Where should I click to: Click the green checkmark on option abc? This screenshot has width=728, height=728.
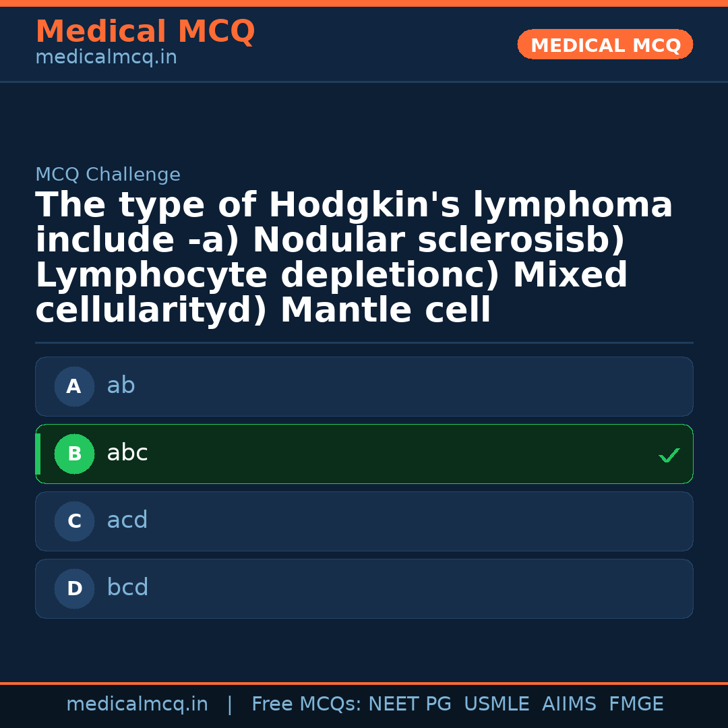[x=669, y=456]
